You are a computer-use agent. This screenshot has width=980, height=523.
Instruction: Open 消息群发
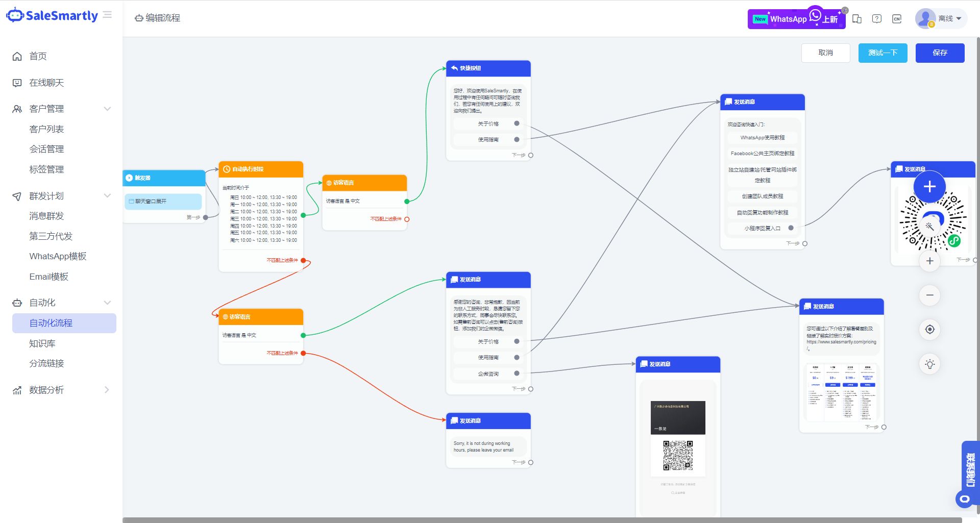[46, 216]
